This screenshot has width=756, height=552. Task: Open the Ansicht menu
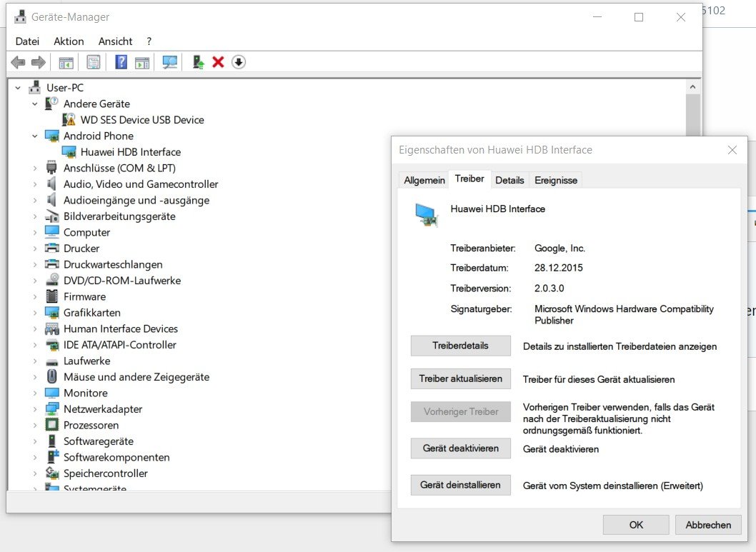pyautogui.click(x=115, y=41)
